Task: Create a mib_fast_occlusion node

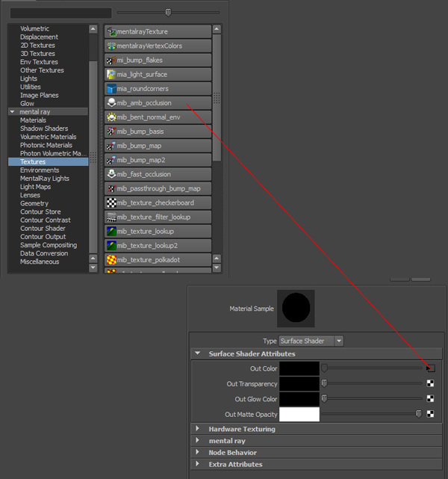Action: 158,174
